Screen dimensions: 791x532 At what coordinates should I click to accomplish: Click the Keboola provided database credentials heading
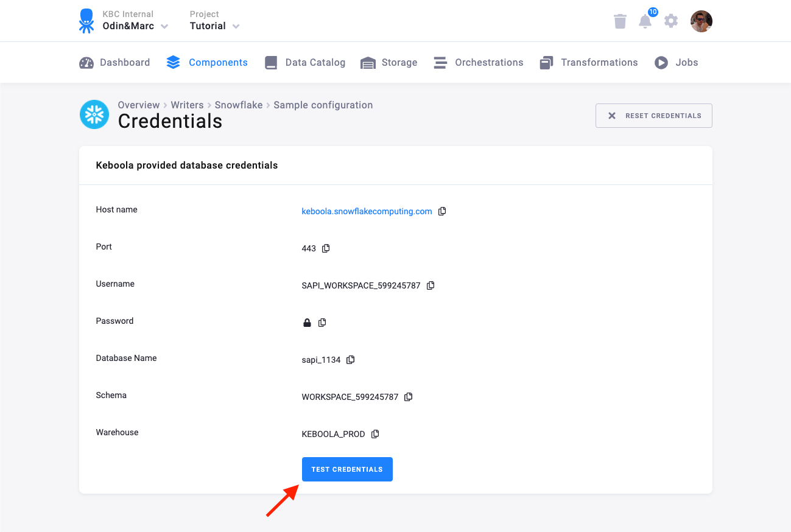tap(187, 165)
